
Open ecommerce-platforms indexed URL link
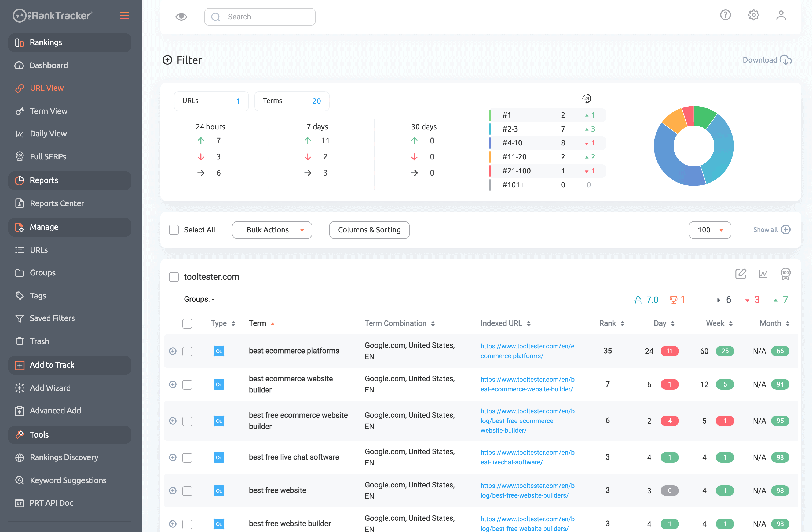527,351
